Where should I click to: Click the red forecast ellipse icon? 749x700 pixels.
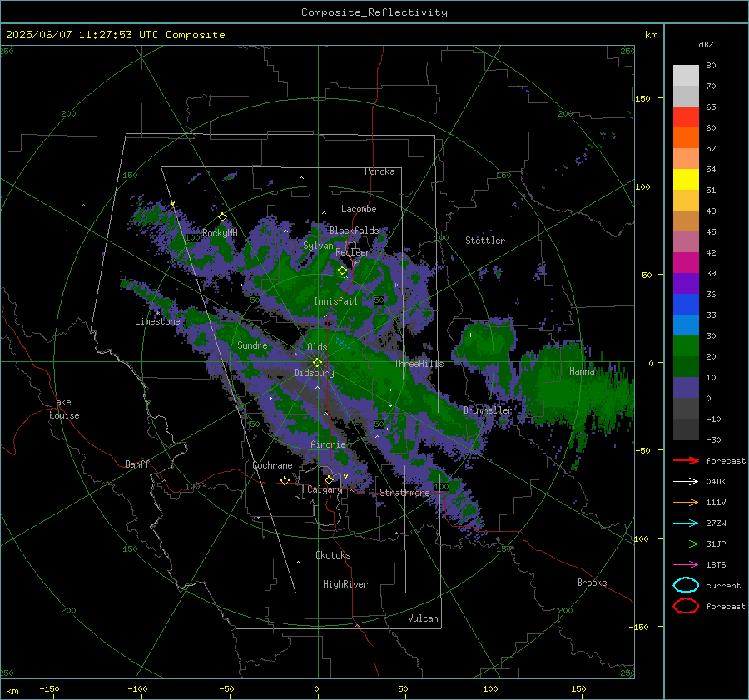(x=686, y=606)
